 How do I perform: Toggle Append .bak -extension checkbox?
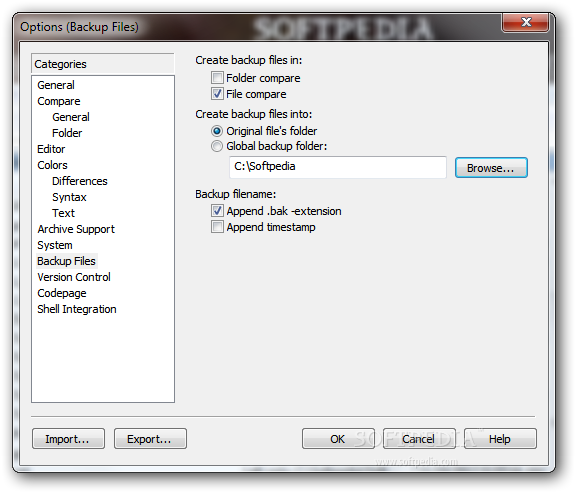[x=217, y=211]
